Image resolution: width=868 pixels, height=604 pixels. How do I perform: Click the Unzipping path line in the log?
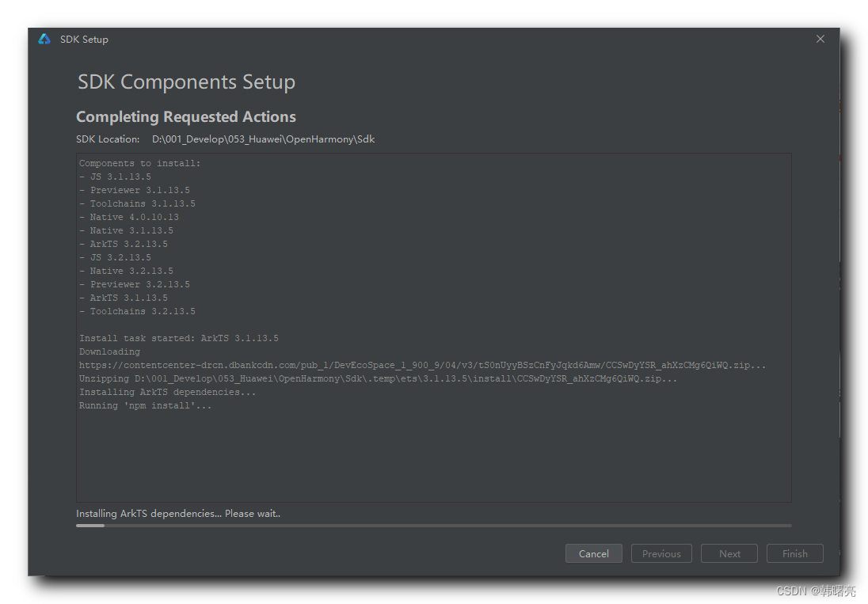point(378,379)
